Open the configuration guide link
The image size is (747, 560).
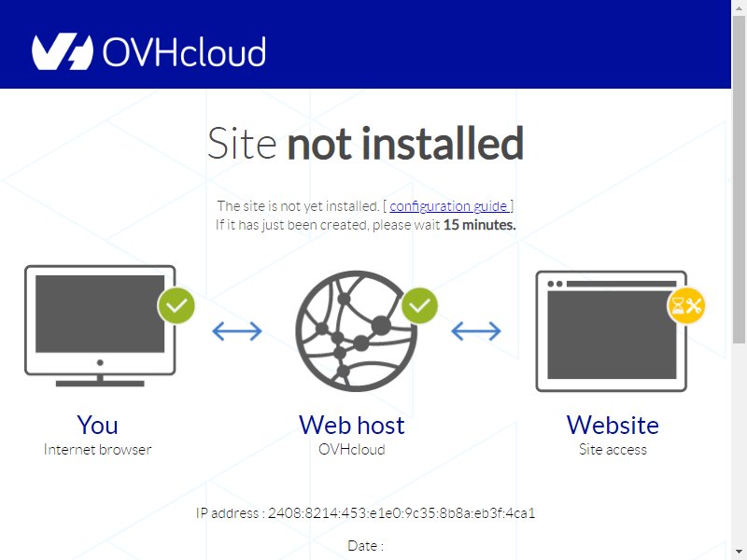point(449,206)
